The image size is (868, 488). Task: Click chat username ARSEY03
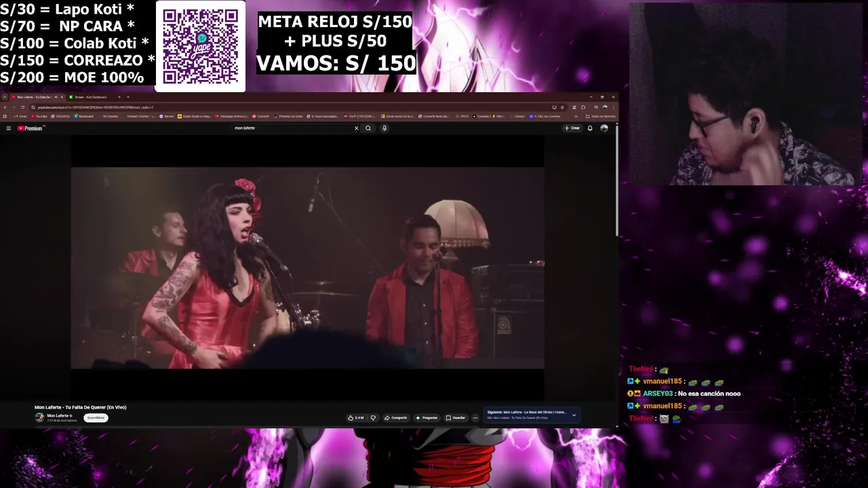coord(658,394)
